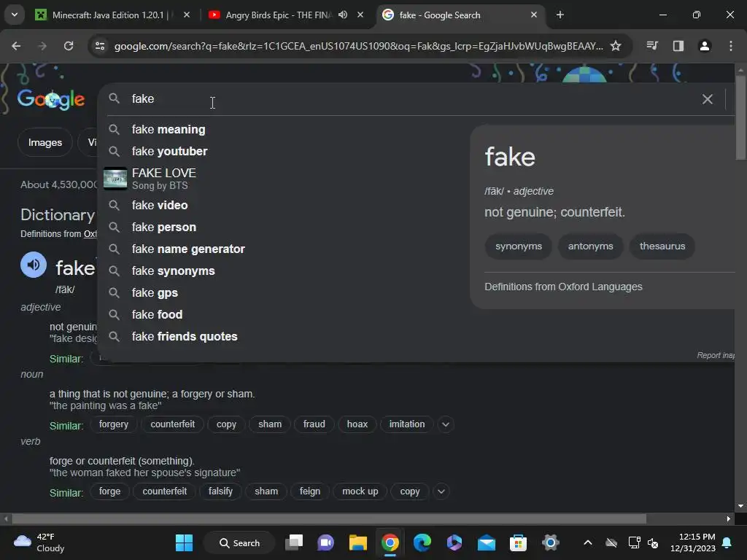747x560 pixels.
Task: Choose suggestion fake meaning
Action: (169, 130)
